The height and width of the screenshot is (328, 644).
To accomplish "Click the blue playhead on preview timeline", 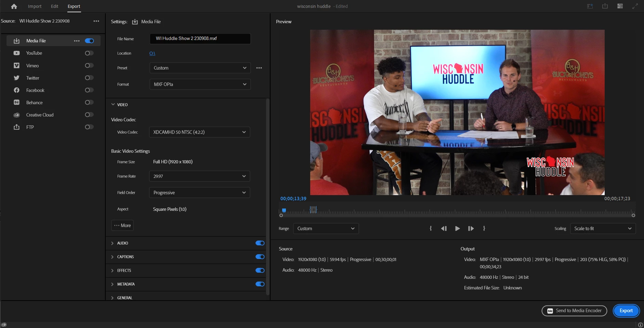I will pyautogui.click(x=284, y=210).
